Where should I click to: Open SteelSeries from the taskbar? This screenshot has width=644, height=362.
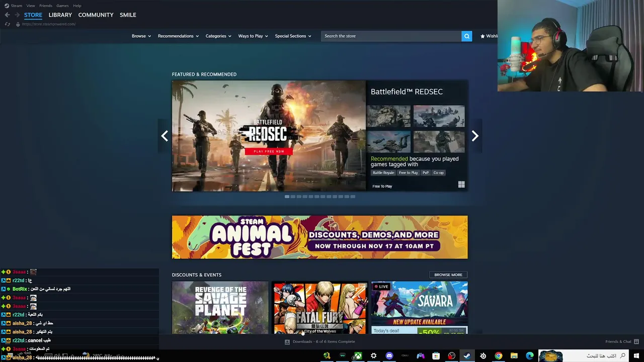(x=483, y=356)
